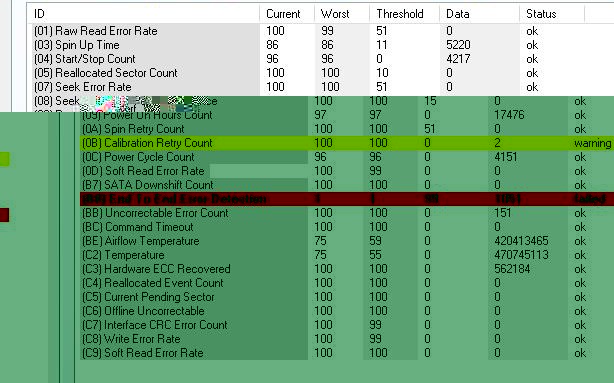The height and width of the screenshot is (383, 614).
Task: Sort by the Worst column header
Action: pyautogui.click(x=342, y=14)
